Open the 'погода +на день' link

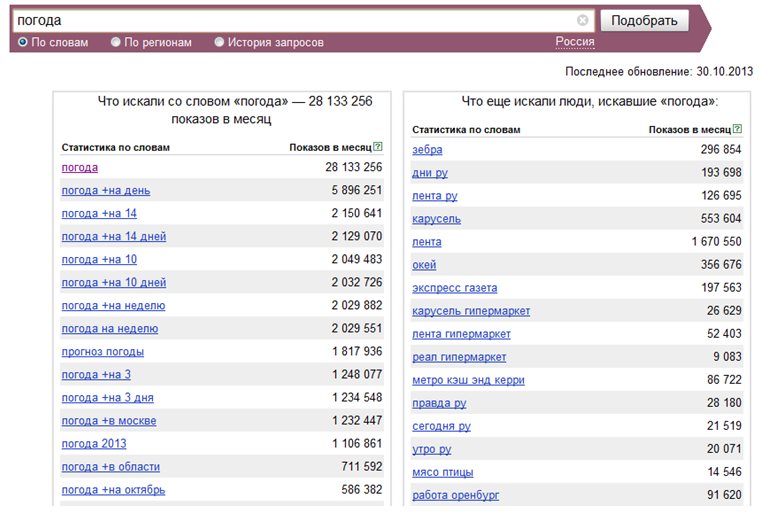(106, 191)
